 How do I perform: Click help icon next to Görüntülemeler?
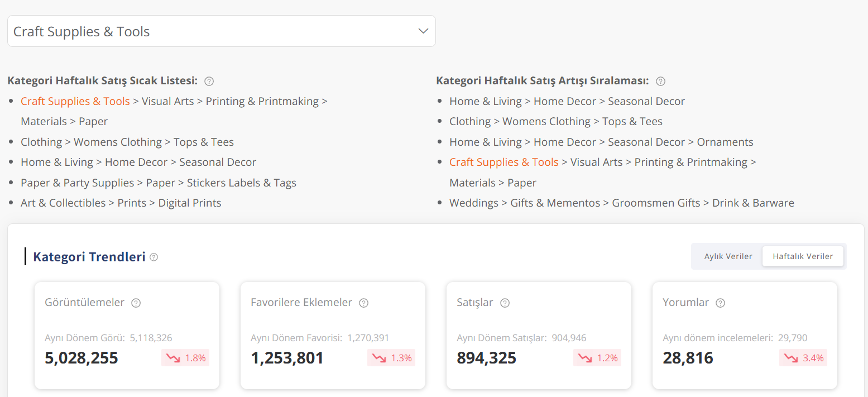[136, 303]
